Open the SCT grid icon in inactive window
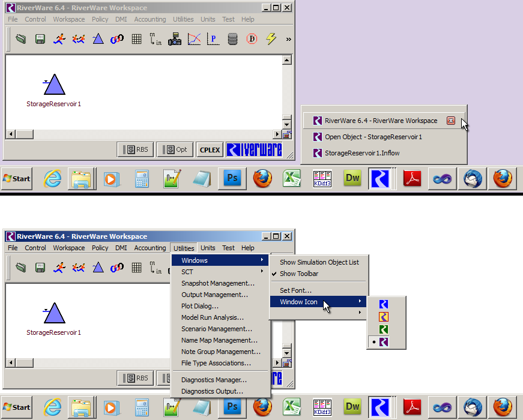 pyautogui.click(x=136, y=39)
